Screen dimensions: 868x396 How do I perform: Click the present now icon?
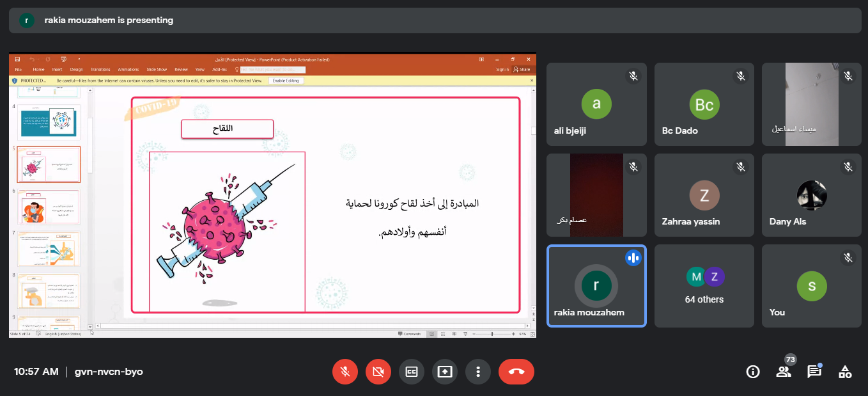click(x=445, y=372)
